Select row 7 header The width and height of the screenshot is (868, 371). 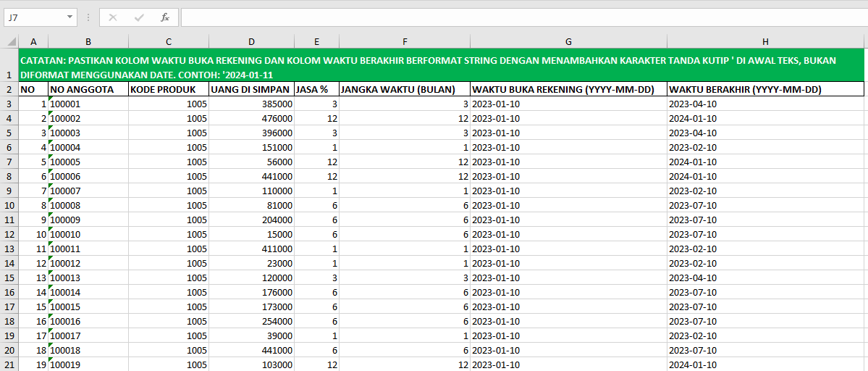coord(9,162)
